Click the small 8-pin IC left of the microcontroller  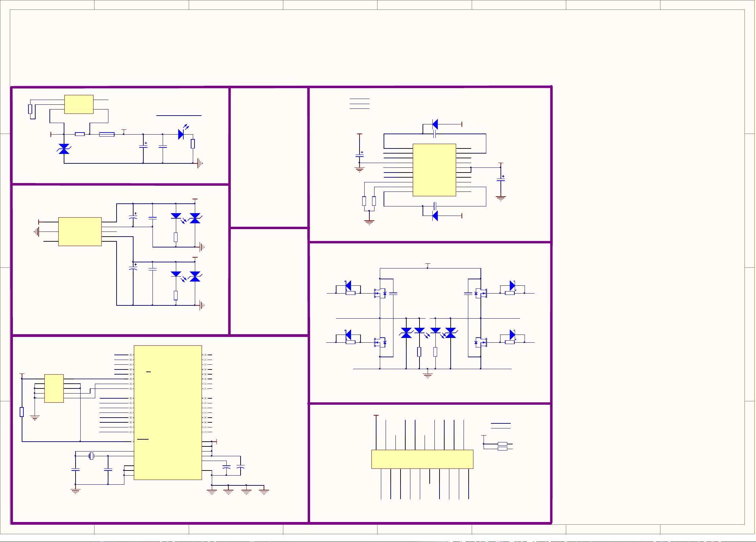click(x=54, y=388)
